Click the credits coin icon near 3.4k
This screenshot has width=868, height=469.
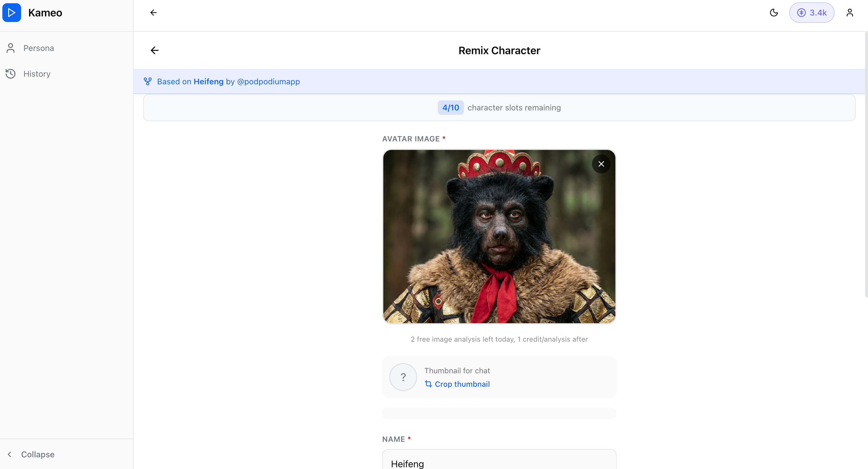[802, 13]
